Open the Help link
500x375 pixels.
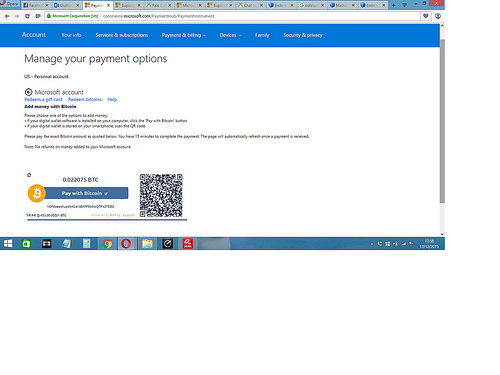coord(112,99)
